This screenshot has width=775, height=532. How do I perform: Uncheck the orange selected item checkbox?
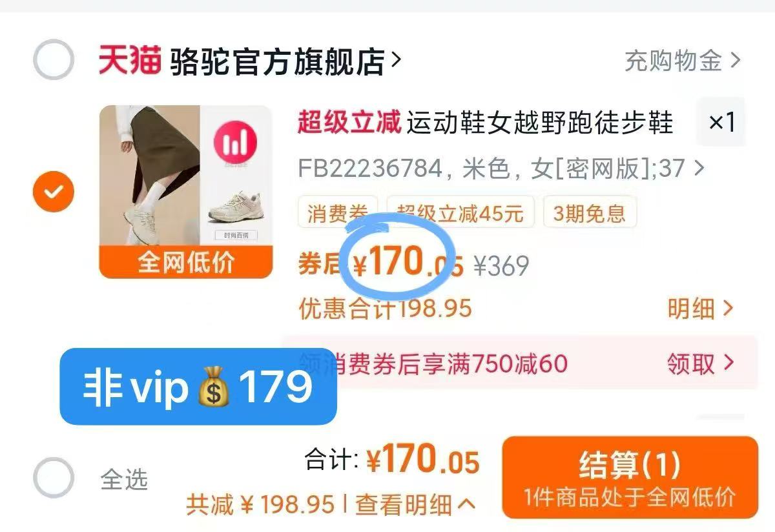pyautogui.click(x=54, y=192)
